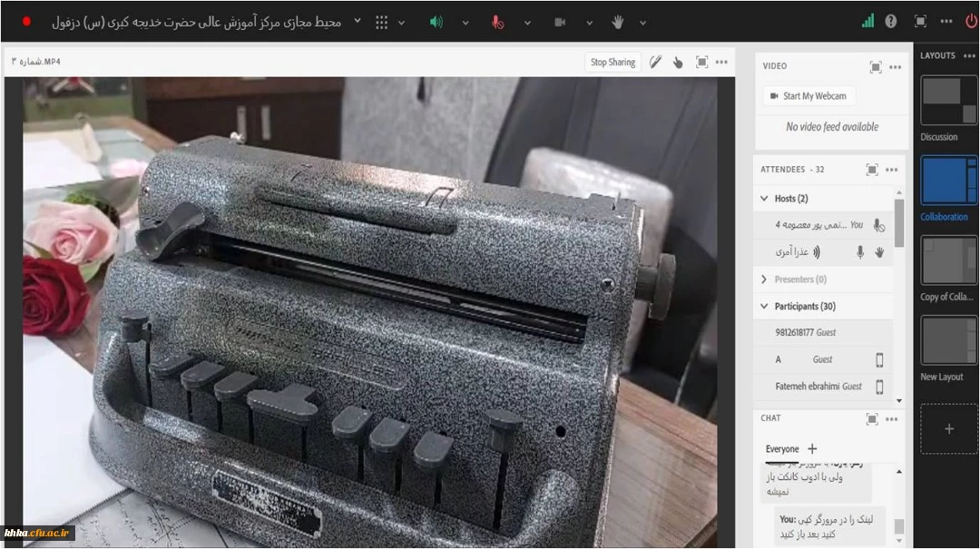
Task: Click the red recording indicator
Action: point(26,21)
